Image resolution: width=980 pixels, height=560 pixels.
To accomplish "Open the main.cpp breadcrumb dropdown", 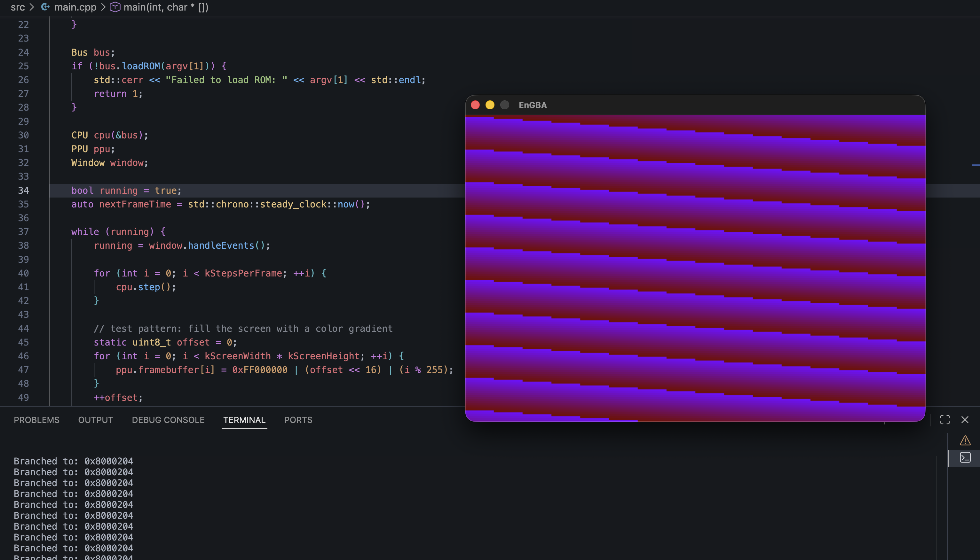I will click(75, 7).
